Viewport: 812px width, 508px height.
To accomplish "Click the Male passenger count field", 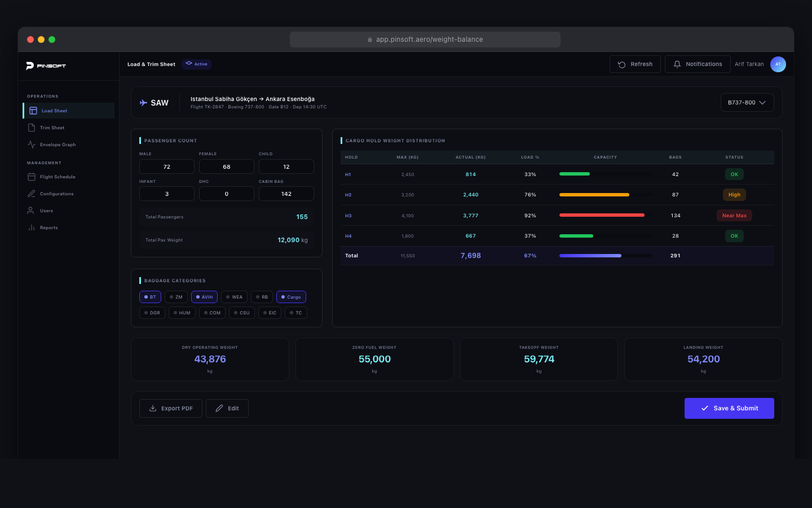I will click(x=167, y=167).
